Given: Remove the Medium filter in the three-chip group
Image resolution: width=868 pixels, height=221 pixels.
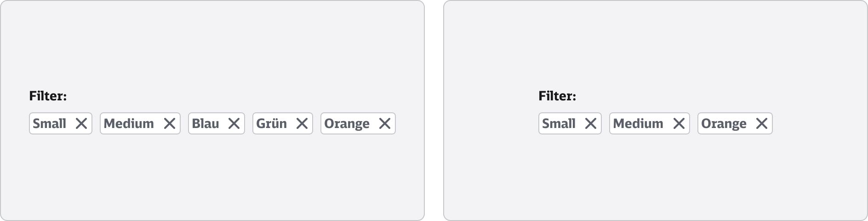Looking at the screenshot, I should [x=679, y=123].
